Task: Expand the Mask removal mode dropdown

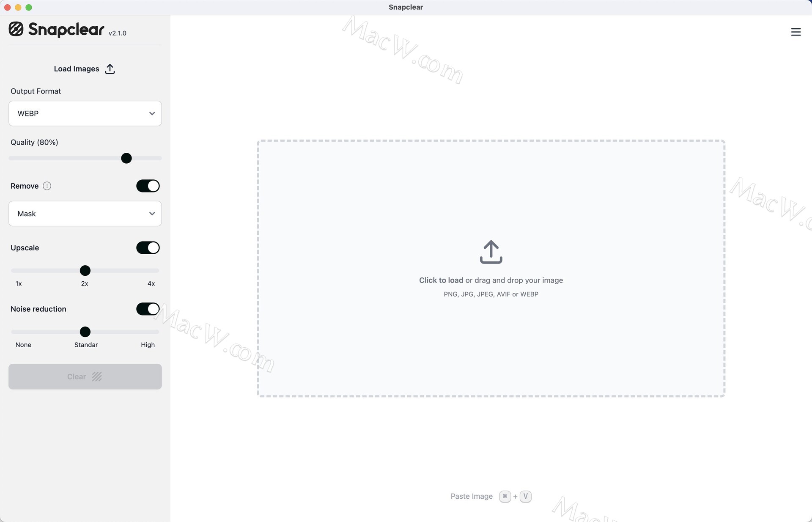Action: 85,214
